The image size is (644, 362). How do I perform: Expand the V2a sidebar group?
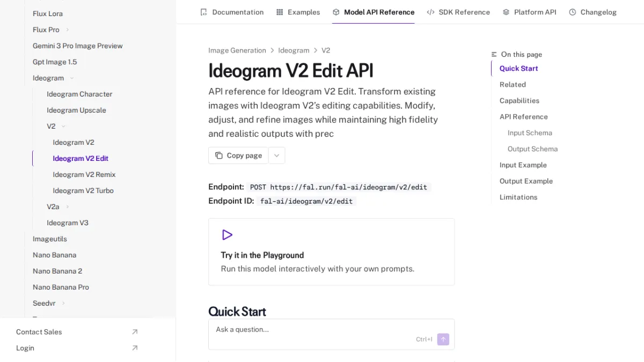(x=68, y=206)
